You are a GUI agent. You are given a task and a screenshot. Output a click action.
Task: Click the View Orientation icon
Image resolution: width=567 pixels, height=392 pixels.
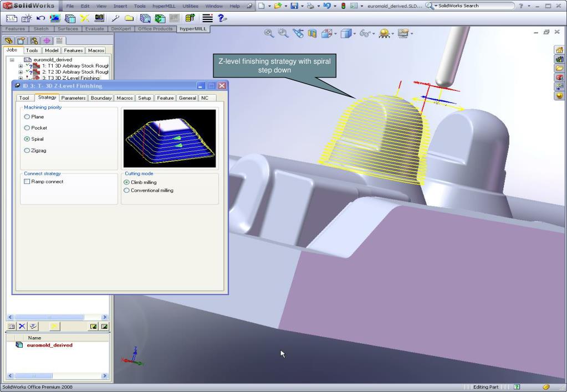pos(327,34)
